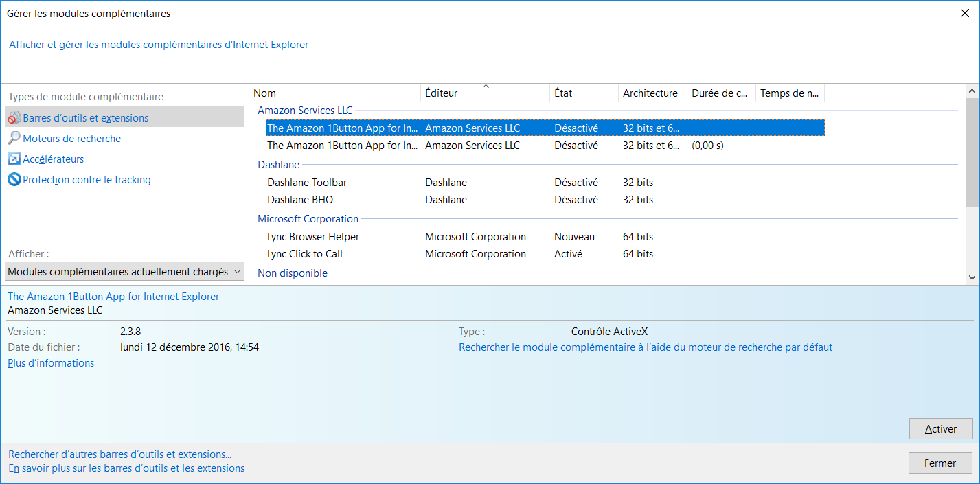Screen dimensions: 980x484
Task: Open Rechercher d'autres barres d'outils et extensions link
Action: point(119,454)
